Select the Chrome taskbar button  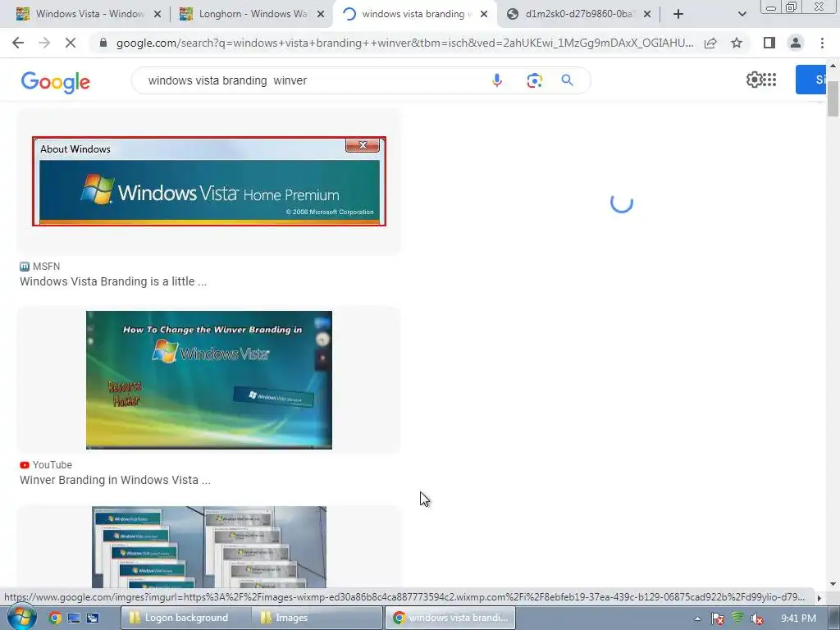coord(450,618)
